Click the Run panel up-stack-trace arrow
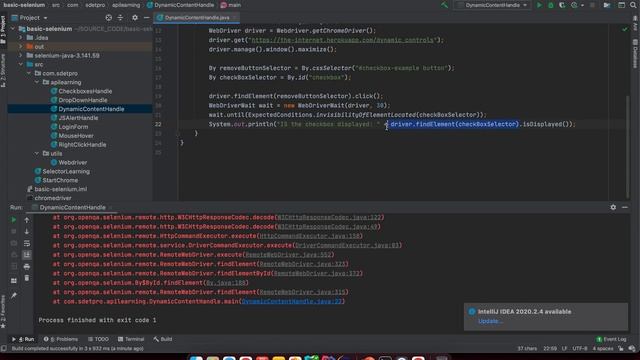 click(x=27, y=220)
